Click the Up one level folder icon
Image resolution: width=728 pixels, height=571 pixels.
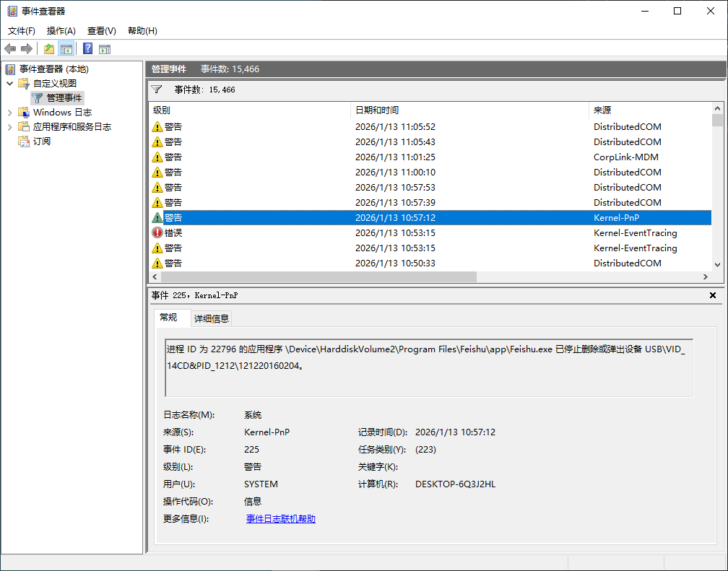(x=48, y=48)
